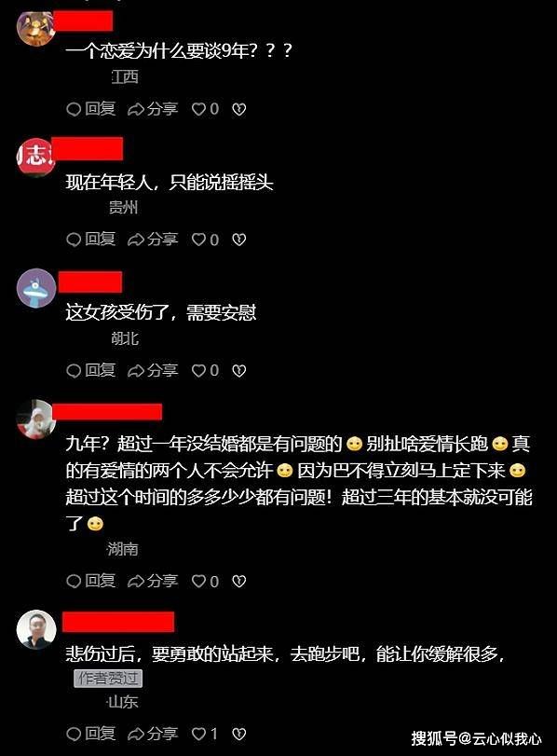Open the blue cartoon avatar profile

[x=36, y=288]
